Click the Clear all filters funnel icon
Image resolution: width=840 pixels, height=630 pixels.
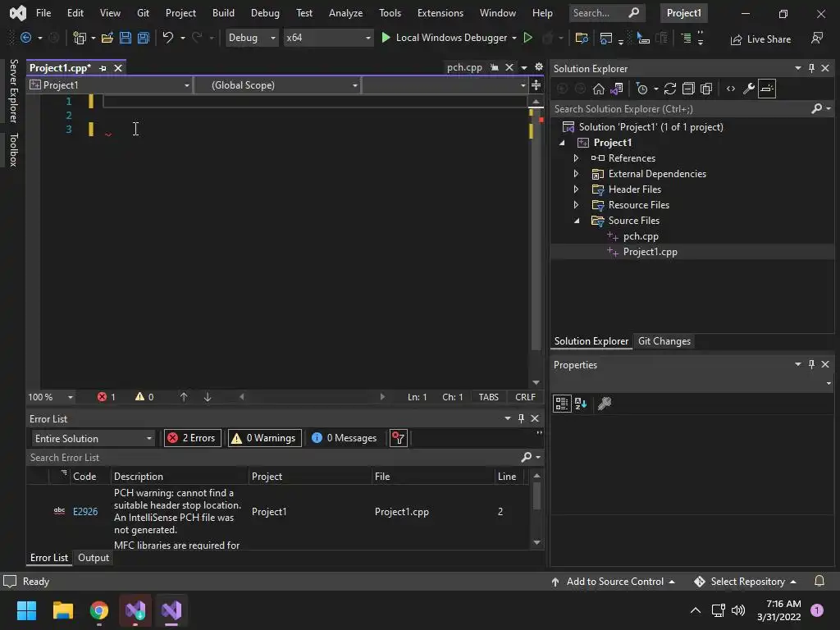coord(399,438)
